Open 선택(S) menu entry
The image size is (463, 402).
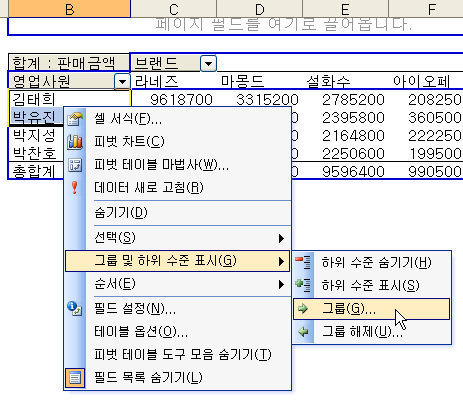tap(178, 238)
